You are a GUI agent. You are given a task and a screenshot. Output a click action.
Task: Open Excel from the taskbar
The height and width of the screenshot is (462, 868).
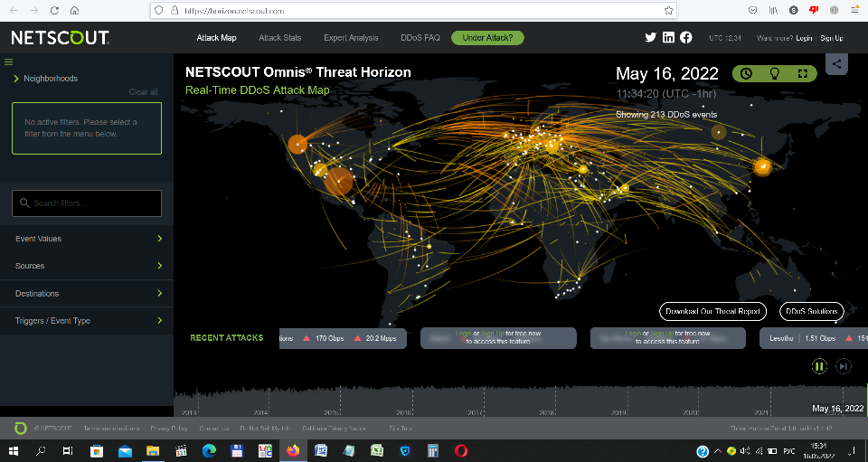pyautogui.click(x=377, y=451)
